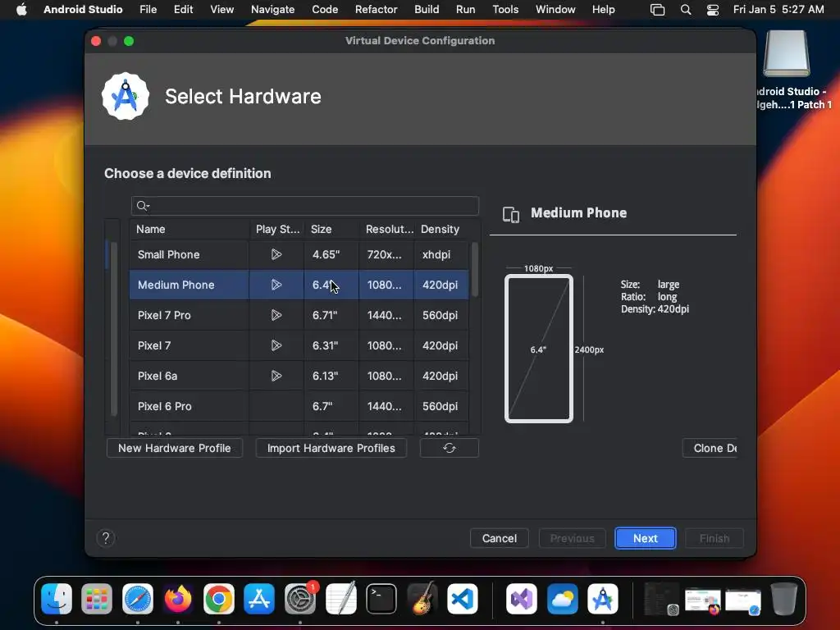840x630 pixels.
Task: Click into the device definition search field
Action: [305, 206]
